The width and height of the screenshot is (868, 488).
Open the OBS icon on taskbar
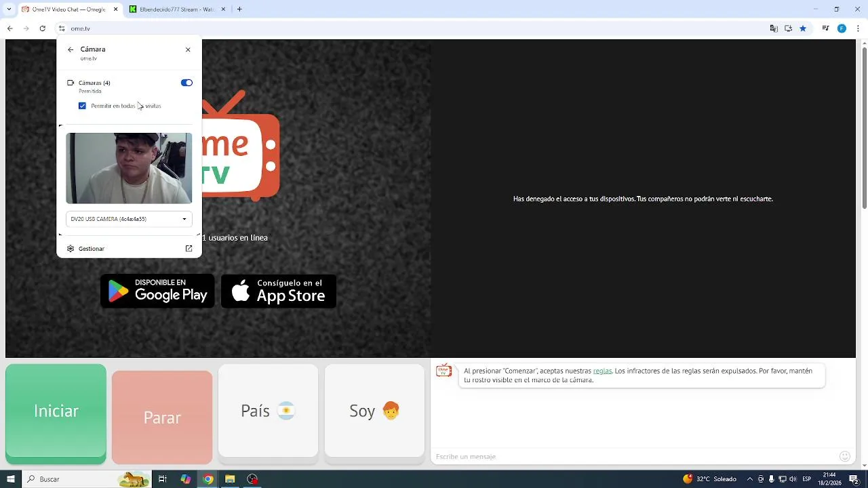tap(253, 479)
